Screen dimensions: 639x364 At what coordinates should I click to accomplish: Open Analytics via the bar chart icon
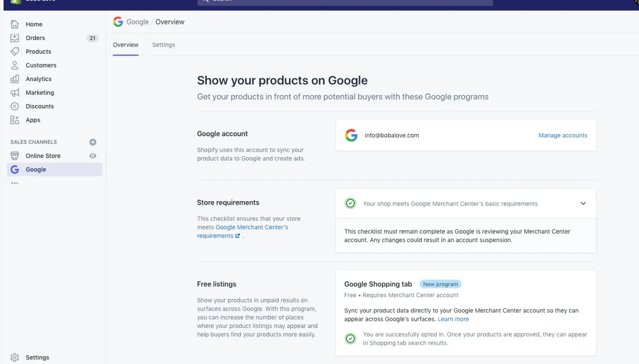(15, 79)
